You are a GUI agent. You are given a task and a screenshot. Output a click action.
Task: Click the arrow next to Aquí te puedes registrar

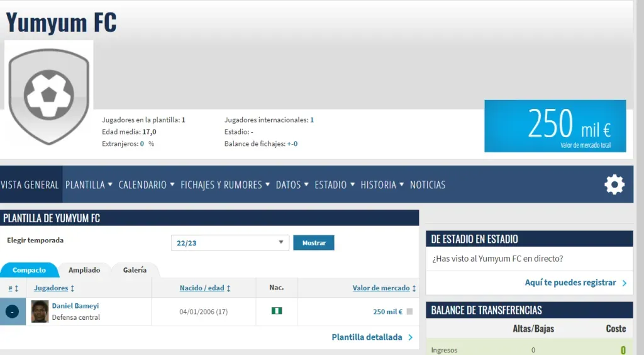tap(625, 283)
